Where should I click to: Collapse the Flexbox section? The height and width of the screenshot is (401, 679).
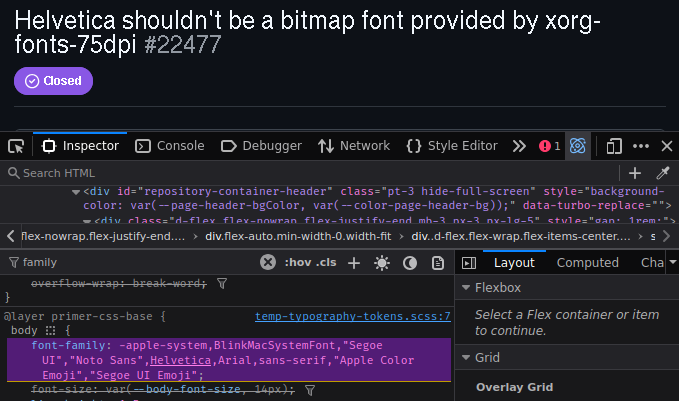466,288
